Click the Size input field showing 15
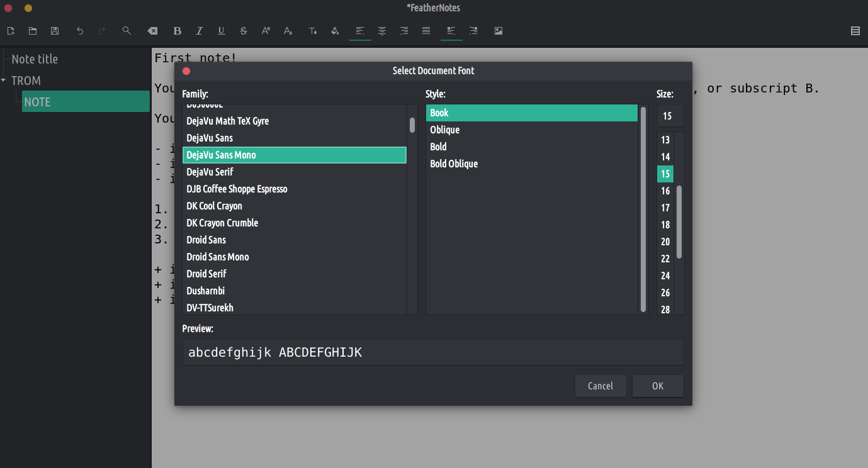This screenshot has width=868, height=468. coord(670,116)
